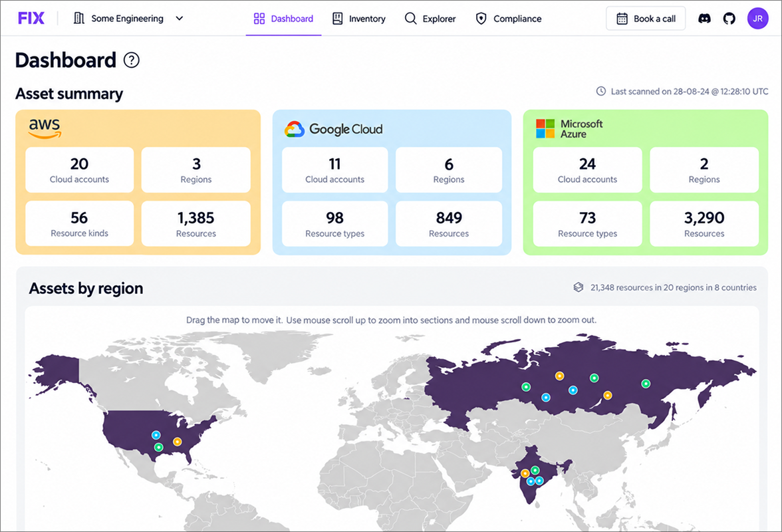
Task: Click Last scanned on 28-08-24 timestamp
Action: 689,91
